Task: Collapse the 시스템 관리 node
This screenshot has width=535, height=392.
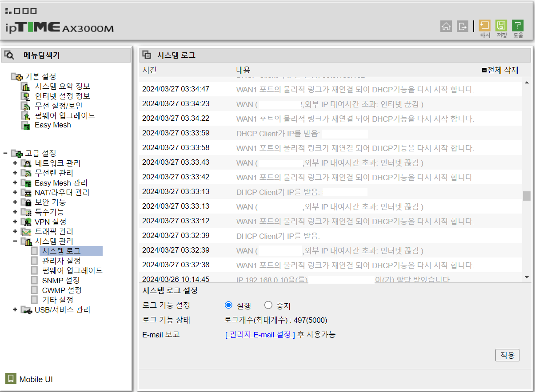Action: 15,241
